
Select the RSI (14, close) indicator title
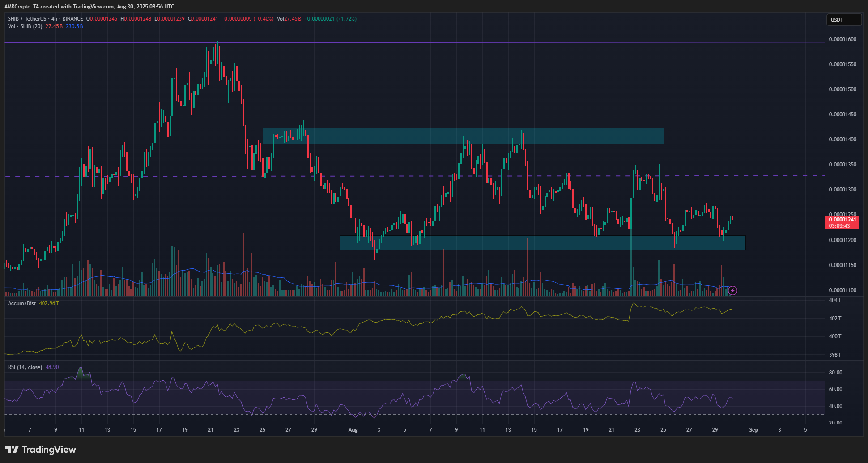point(25,367)
